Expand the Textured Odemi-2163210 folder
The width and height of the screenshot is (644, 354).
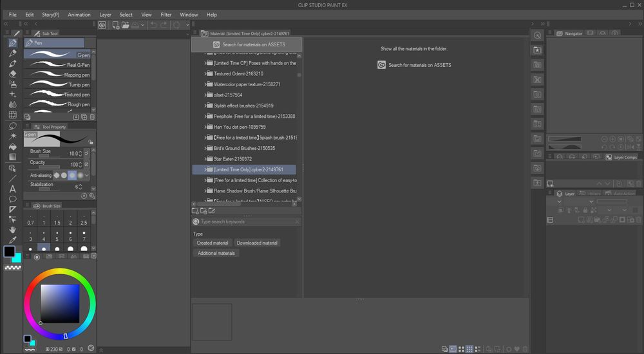coord(205,73)
